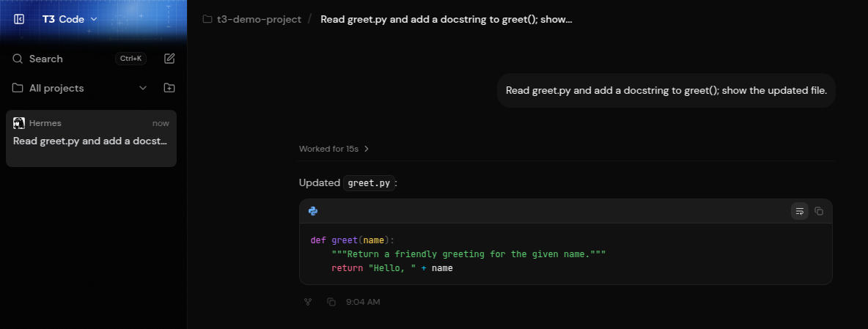Viewport: 868px width, 329px height.
Task: Expand the Worked for 15s details
Action: pyautogui.click(x=334, y=149)
